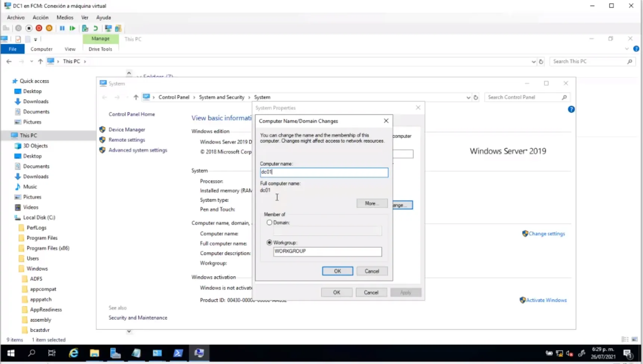Open Server Manager from the taskbar

click(x=115, y=353)
